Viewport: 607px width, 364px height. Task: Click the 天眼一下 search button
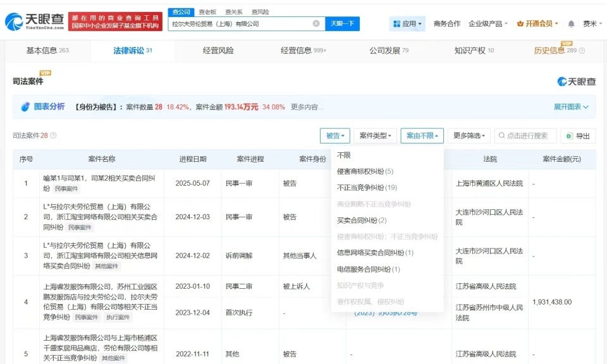(x=341, y=23)
